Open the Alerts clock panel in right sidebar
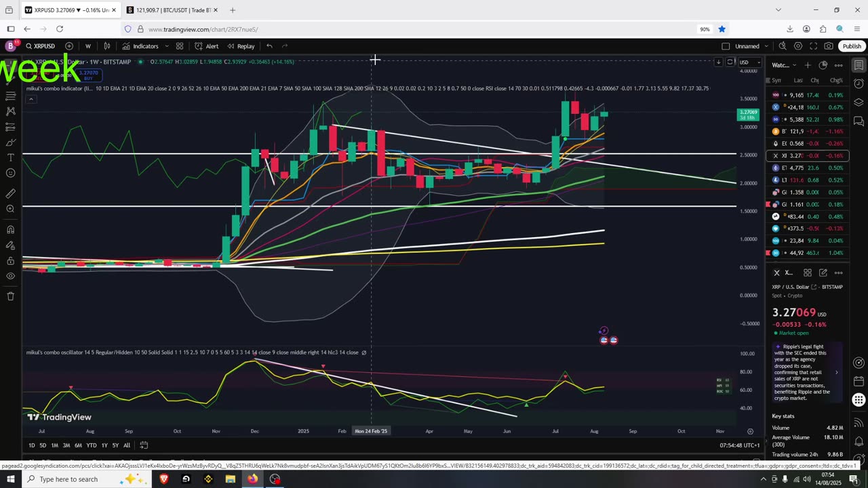 (859, 84)
